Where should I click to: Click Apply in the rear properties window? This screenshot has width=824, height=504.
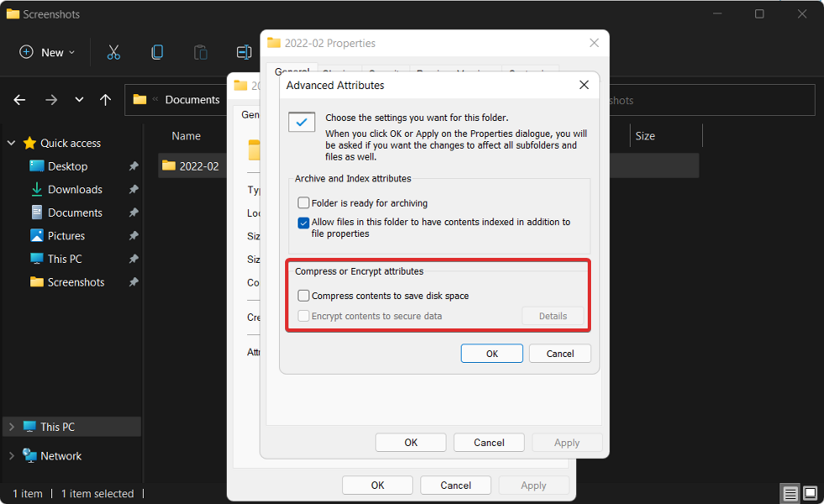pos(533,486)
